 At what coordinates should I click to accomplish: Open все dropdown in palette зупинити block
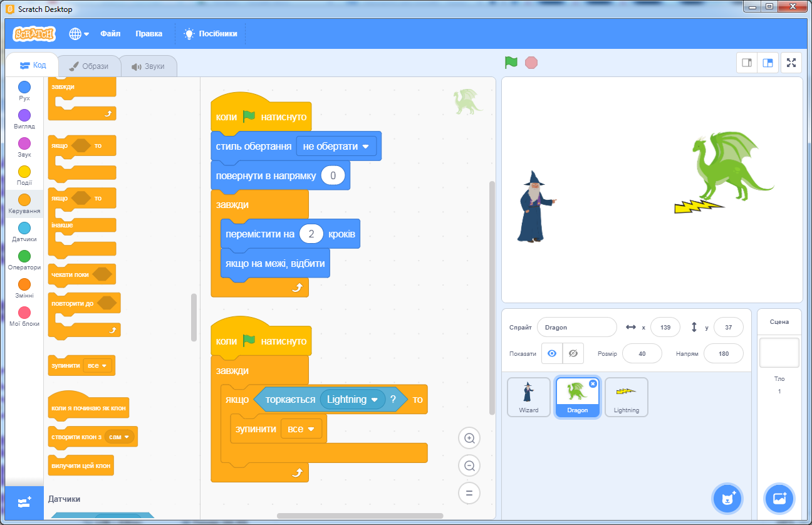[x=97, y=365]
